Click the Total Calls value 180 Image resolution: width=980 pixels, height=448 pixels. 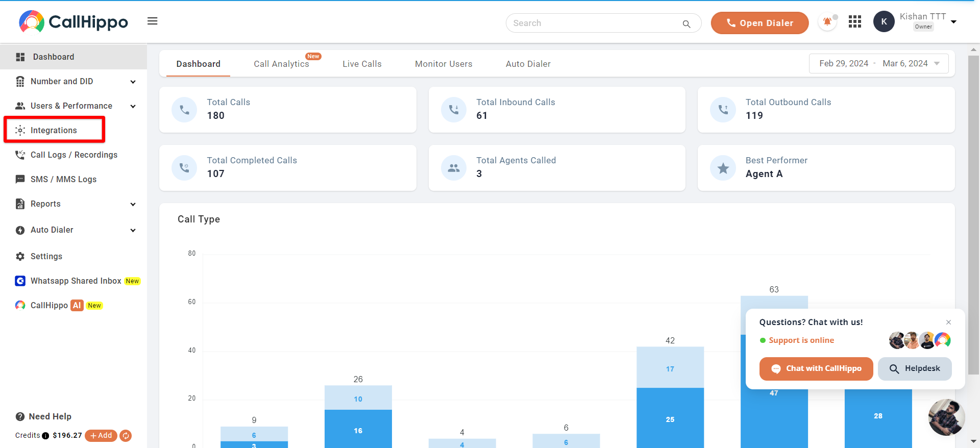[x=216, y=116]
